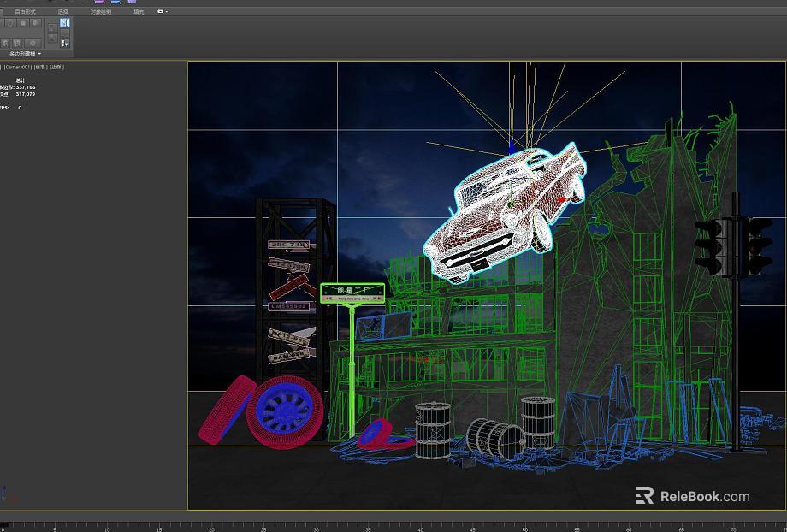Open the 填充 ribbon tab
This screenshot has height=532, width=787.
[x=139, y=11]
